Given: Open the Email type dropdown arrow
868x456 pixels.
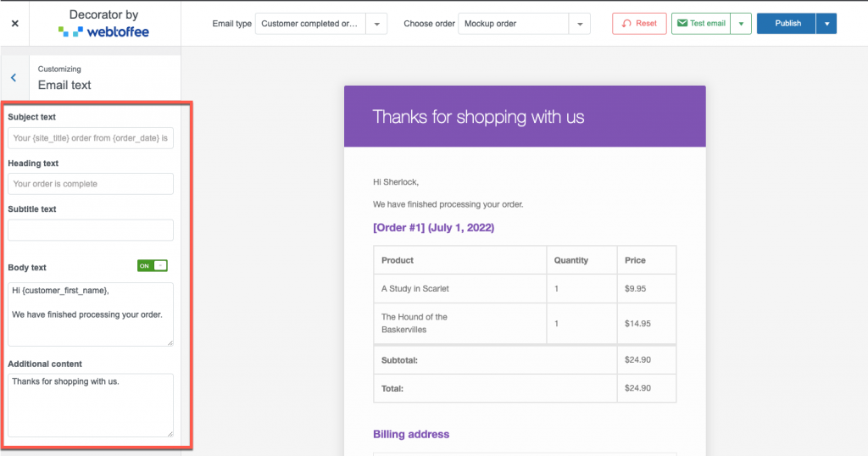Looking at the screenshot, I should click(376, 24).
